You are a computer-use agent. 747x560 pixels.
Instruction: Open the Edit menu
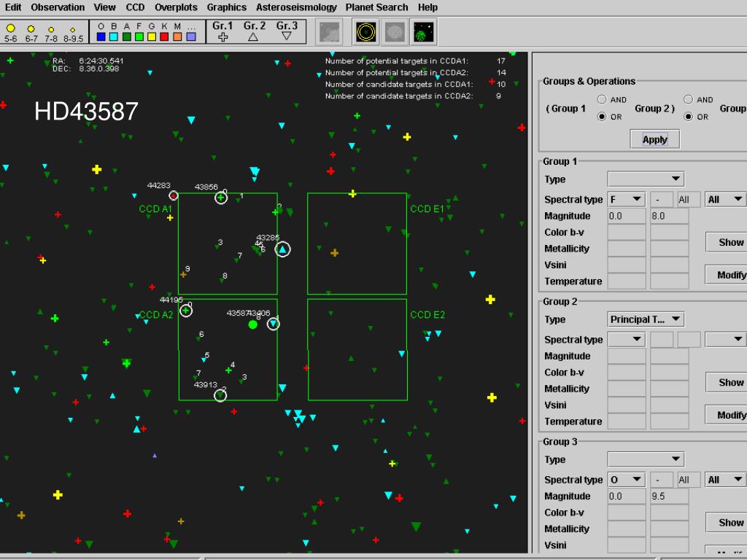[x=13, y=7]
